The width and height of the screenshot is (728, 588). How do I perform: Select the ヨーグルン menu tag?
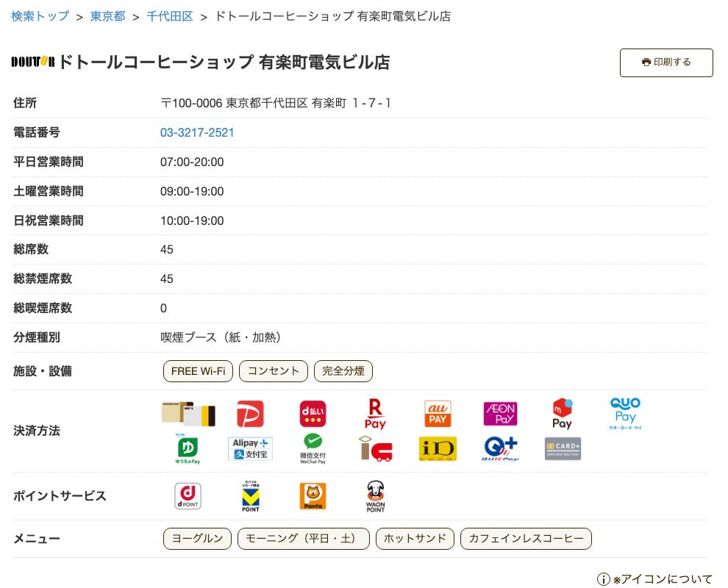click(x=197, y=538)
